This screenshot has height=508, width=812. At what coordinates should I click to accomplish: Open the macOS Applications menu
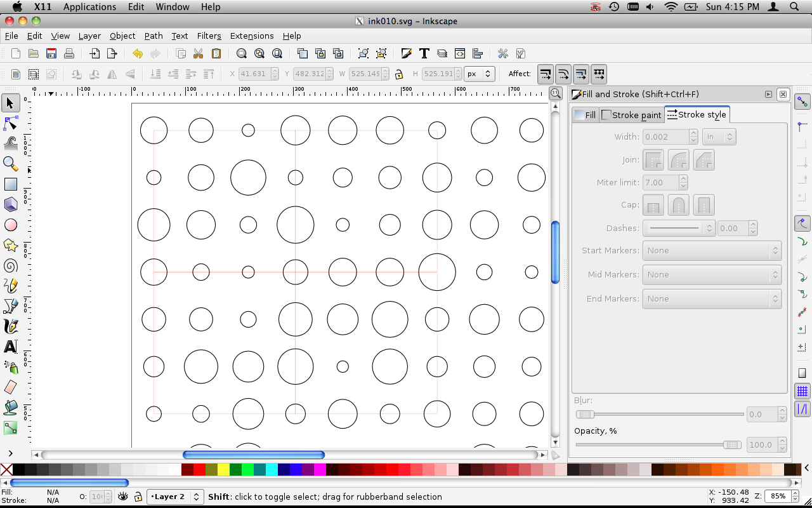pos(89,7)
